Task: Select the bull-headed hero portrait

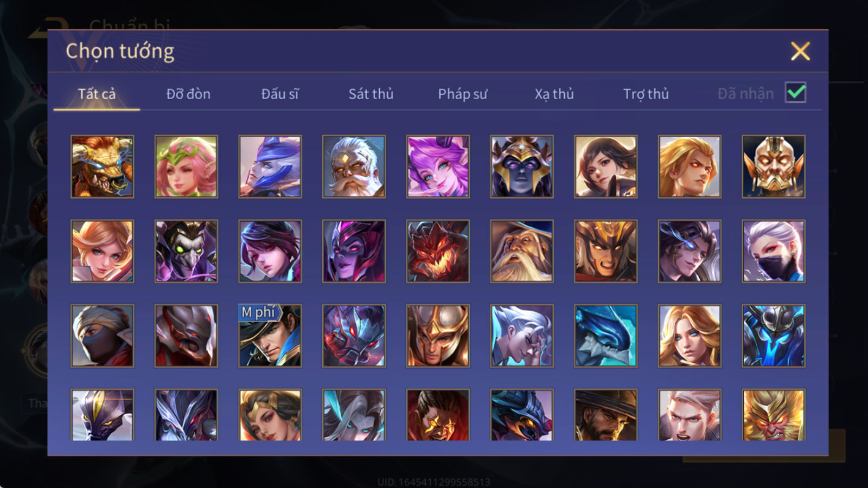Action: [102, 166]
